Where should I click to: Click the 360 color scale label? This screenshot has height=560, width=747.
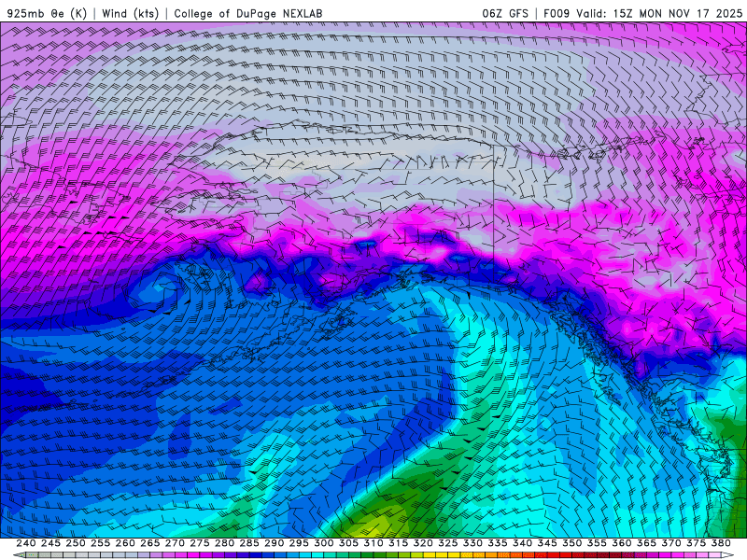pyautogui.click(x=622, y=543)
